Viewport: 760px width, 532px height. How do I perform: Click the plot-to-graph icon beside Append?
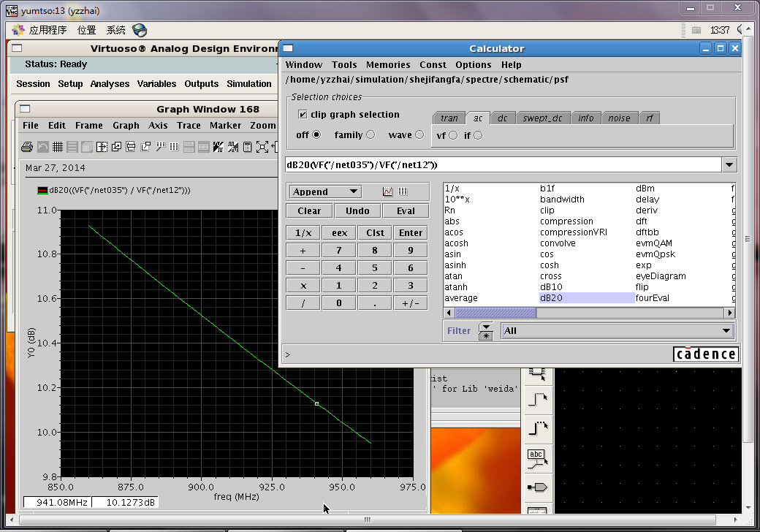click(x=388, y=191)
